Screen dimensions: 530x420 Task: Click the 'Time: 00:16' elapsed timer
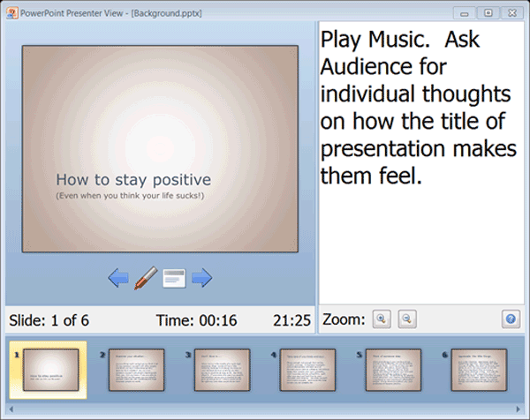point(196,320)
